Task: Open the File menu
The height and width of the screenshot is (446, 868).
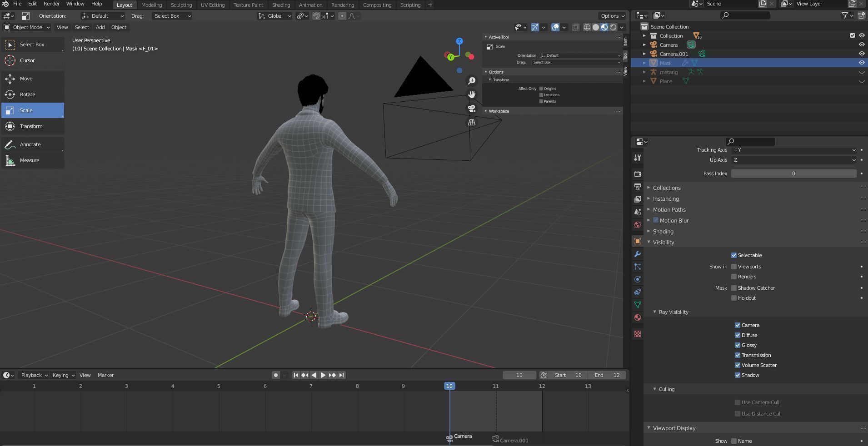Action: point(17,4)
